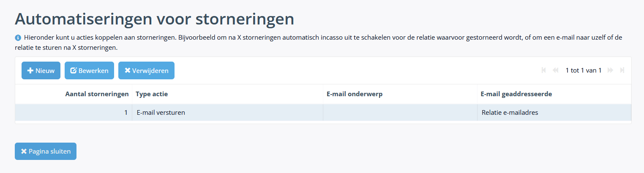
Task: Go to last page pagination icon
Action: tap(622, 70)
